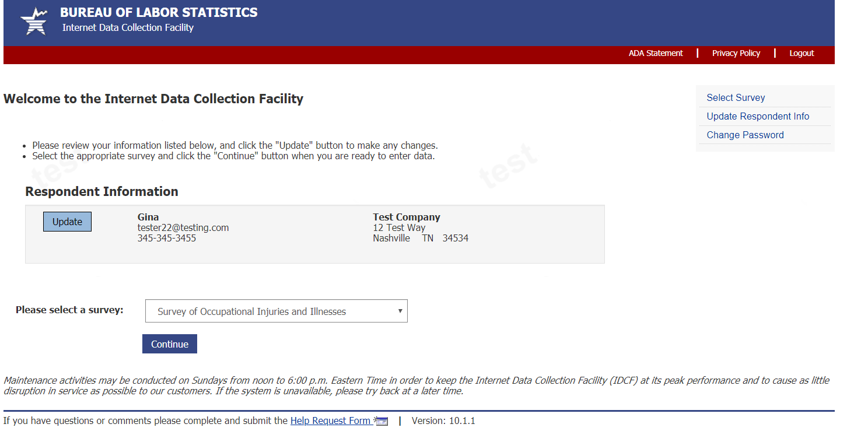Viewport: 868px width, 431px height.
Task: Go to Update Respondent Info in sidebar
Action: [757, 117]
